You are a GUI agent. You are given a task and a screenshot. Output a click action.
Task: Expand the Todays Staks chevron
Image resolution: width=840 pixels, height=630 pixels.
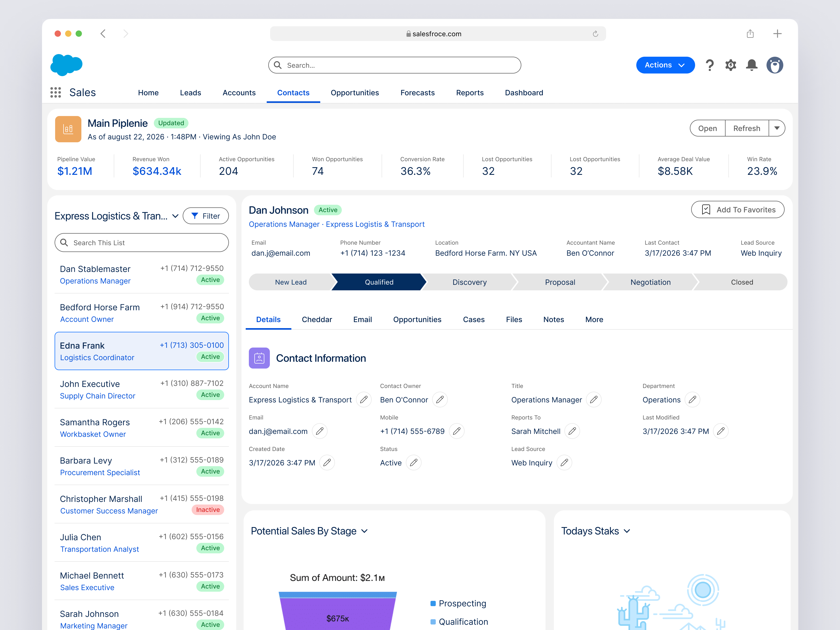627,531
